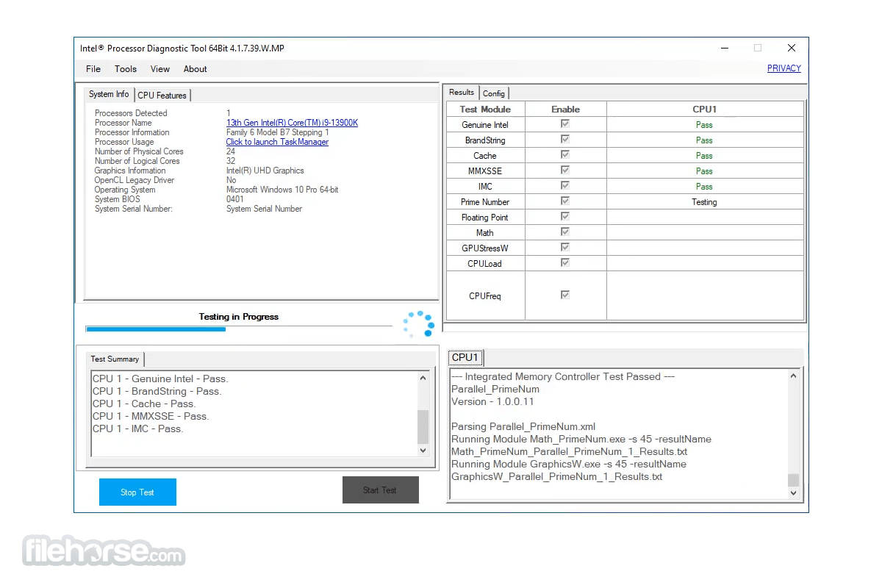This screenshot has height=588, width=882.
Task: Click the Prime Number 'Testing' status cell
Action: (704, 202)
